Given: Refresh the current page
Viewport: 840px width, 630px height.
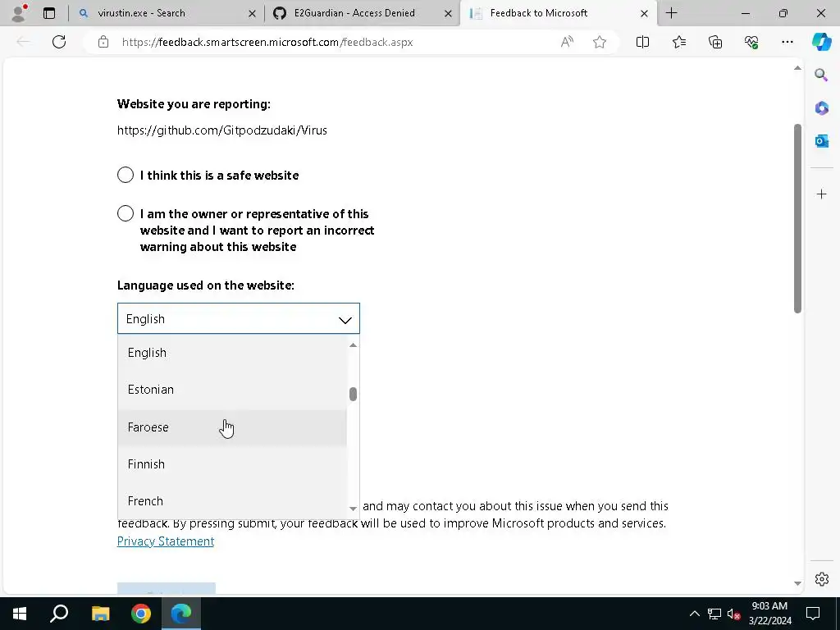Looking at the screenshot, I should [x=59, y=42].
